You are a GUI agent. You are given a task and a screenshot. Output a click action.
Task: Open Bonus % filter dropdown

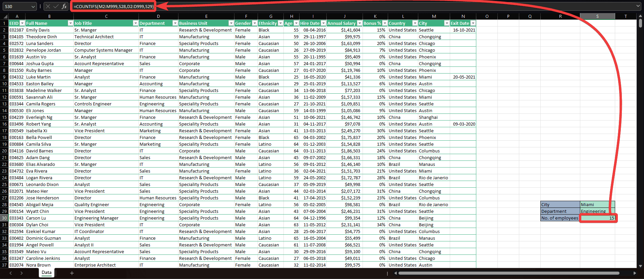pyautogui.click(x=385, y=23)
